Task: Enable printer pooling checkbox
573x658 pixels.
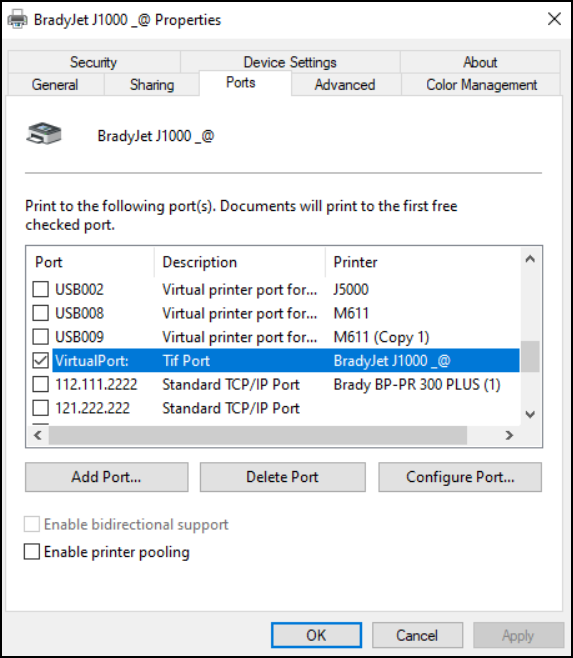Action: click(32, 552)
